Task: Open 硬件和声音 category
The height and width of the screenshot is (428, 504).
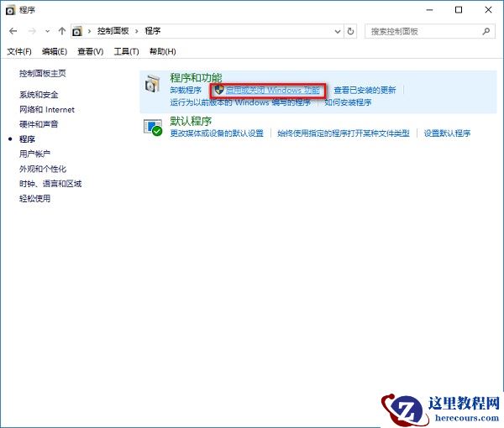Action: pos(39,124)
